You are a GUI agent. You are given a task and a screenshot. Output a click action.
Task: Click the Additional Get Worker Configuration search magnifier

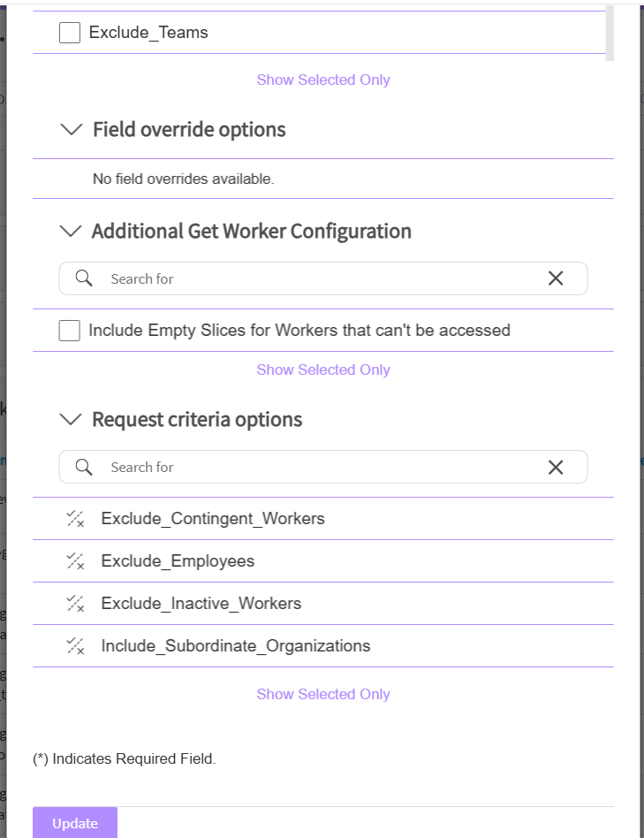click(84, 278)
